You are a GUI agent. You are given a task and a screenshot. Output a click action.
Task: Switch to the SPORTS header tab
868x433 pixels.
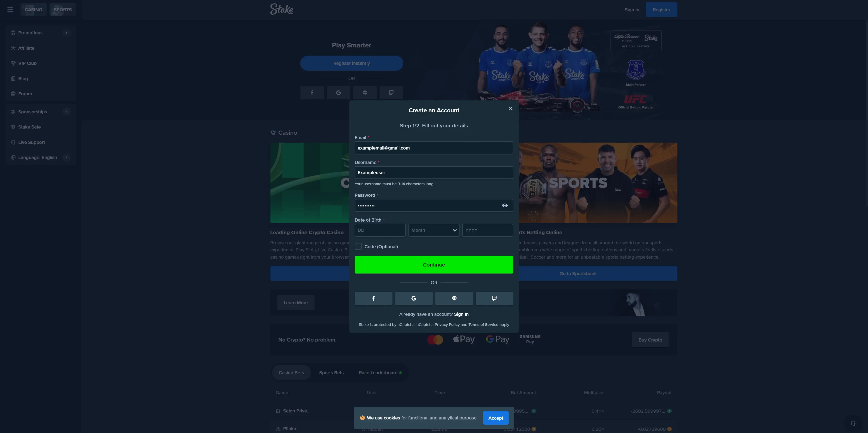tap(62, 9)
